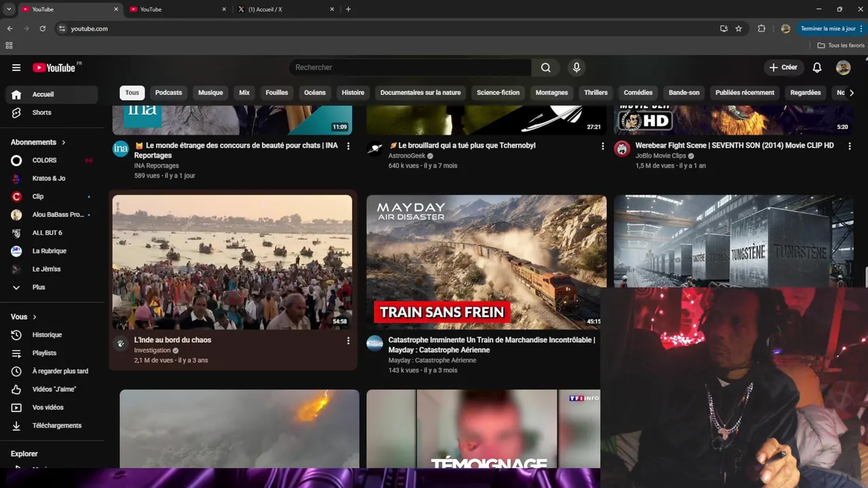The height and width of the screenshot is (488, 868).
Task: Open a new browser tab
Action: click(x=349, y=9)
